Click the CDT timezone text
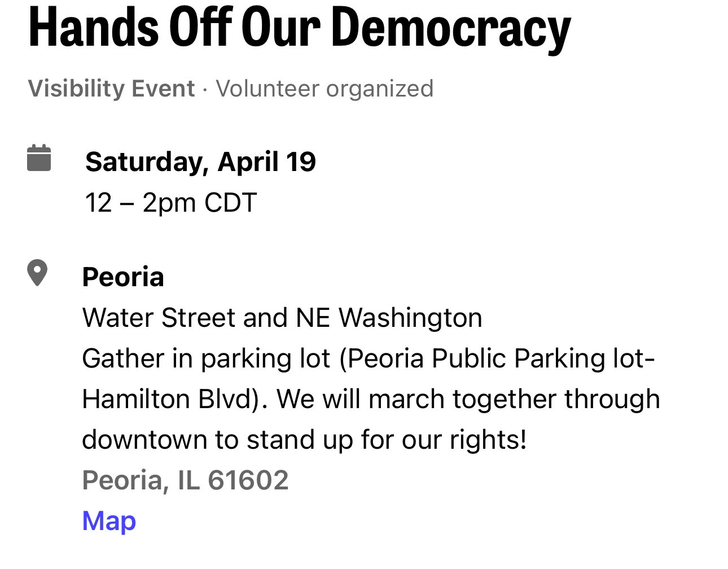 (x=231, y=203)
